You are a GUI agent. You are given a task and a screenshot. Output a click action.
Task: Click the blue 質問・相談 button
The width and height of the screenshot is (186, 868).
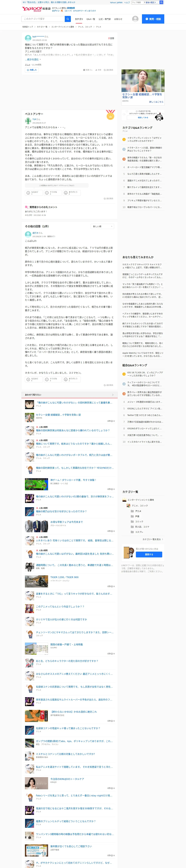(x=153, y=19)
